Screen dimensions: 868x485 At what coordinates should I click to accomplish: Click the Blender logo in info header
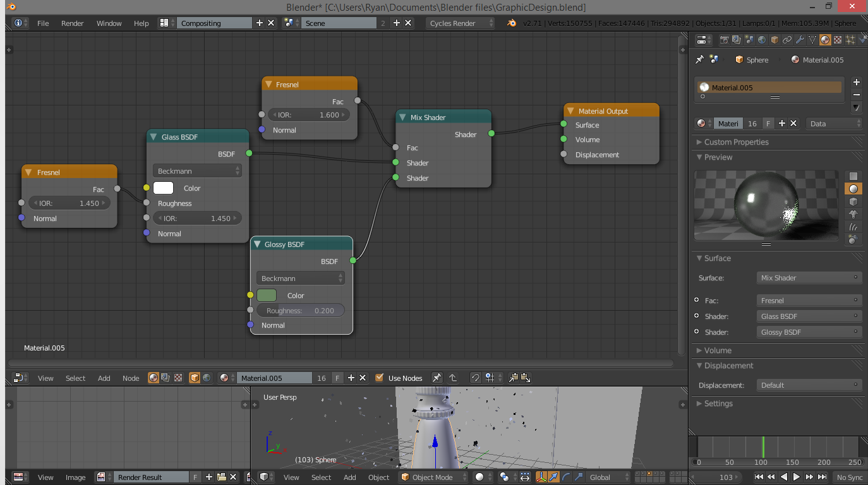coord(512,23)
